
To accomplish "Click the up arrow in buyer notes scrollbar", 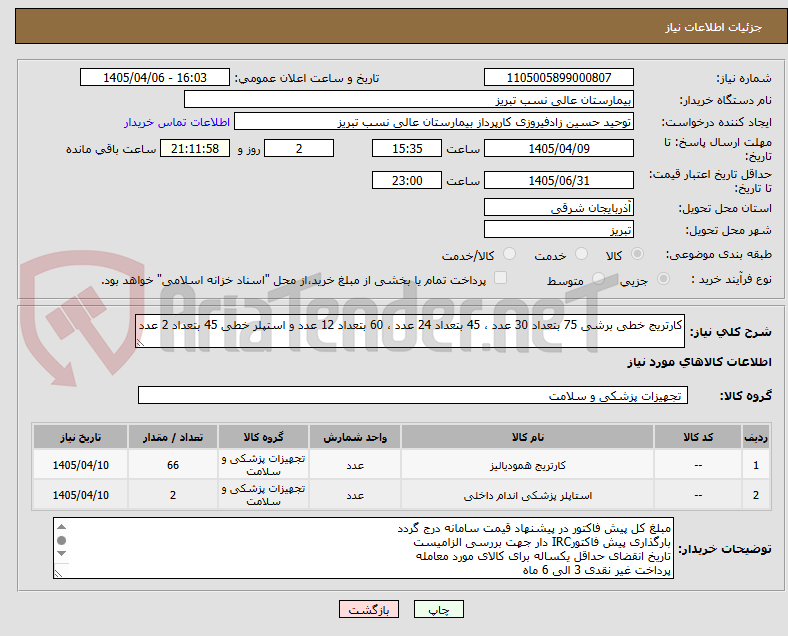I will tap(61, 526).
